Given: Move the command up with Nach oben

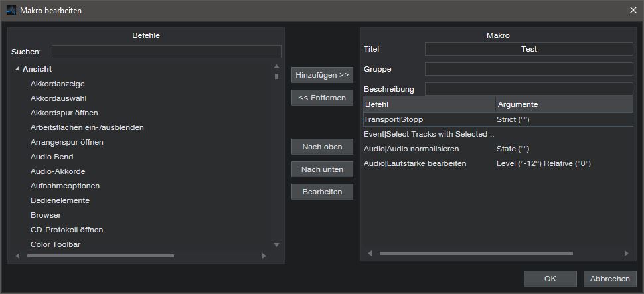Looking at the screenshot, I should click(322, 147).
